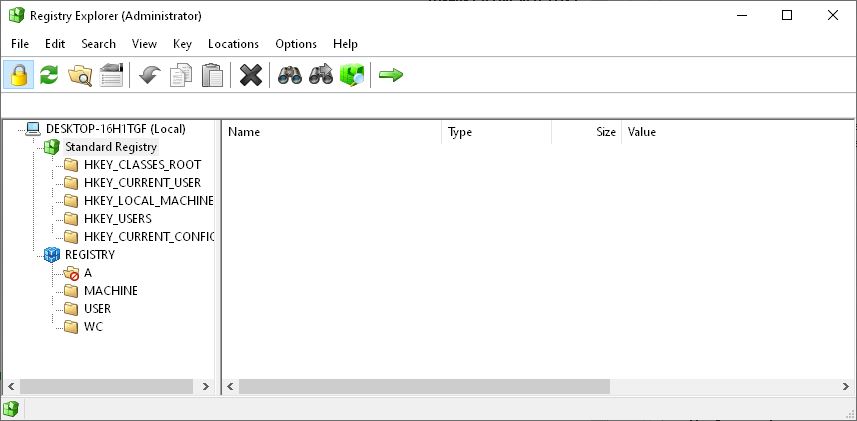Click the value pane right scroll arrow
Viewport: 857px width, 421px height.
[846, 387]
